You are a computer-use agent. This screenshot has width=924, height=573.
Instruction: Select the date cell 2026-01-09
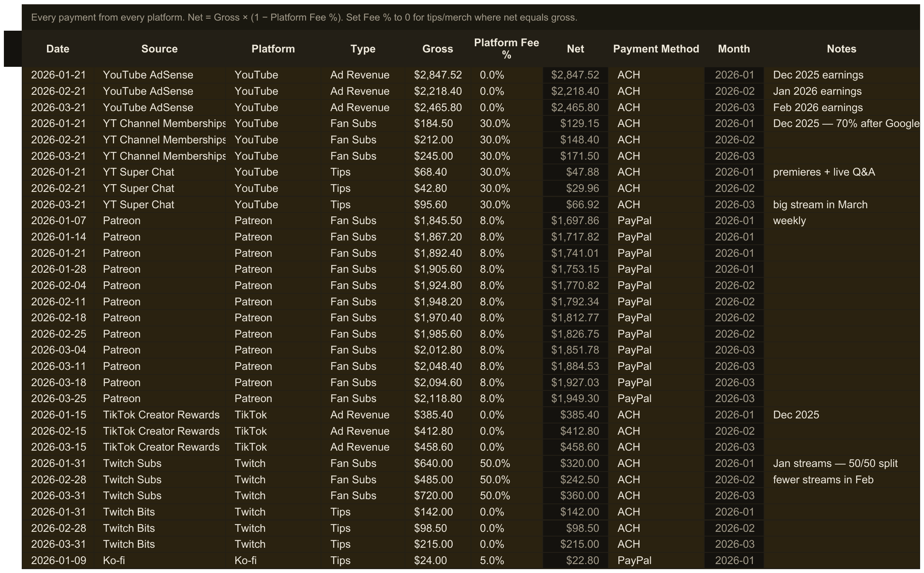pyautogui.click(x=58, y=561)
